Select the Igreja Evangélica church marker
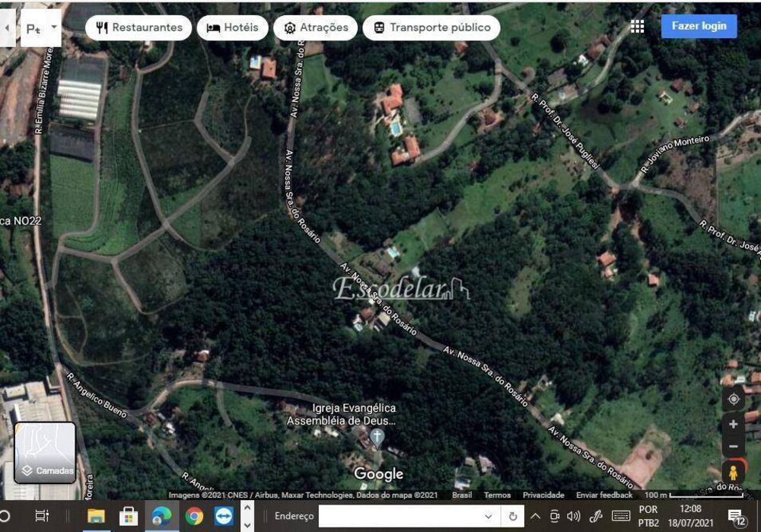Screen dimensions: 761x532 pyautogui.click(x=377, y=438)
